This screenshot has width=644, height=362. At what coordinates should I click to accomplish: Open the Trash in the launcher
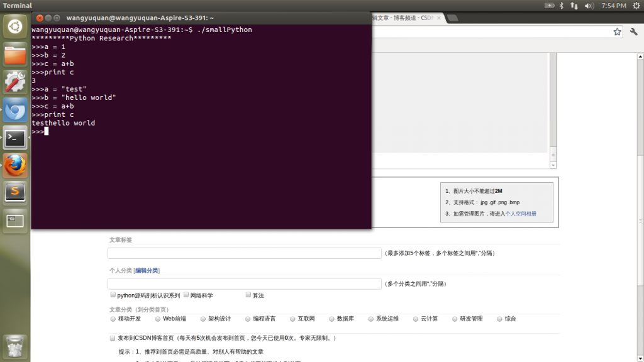point(15,346)
